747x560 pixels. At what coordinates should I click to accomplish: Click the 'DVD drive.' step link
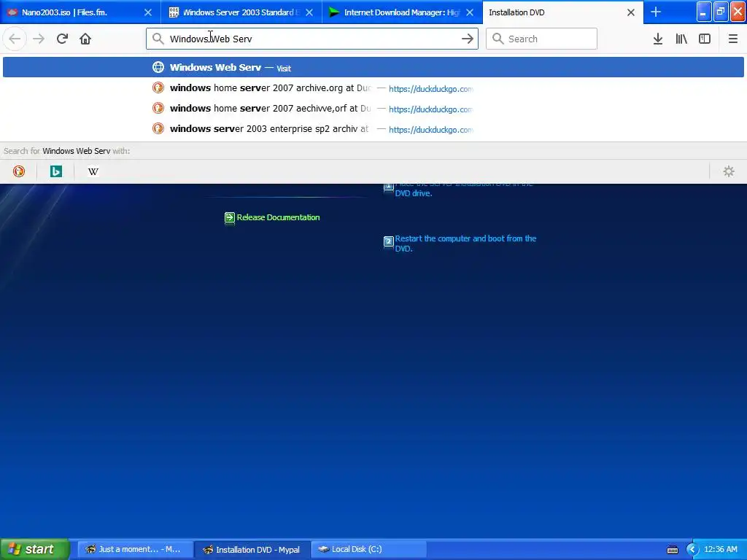click(414, 193)
